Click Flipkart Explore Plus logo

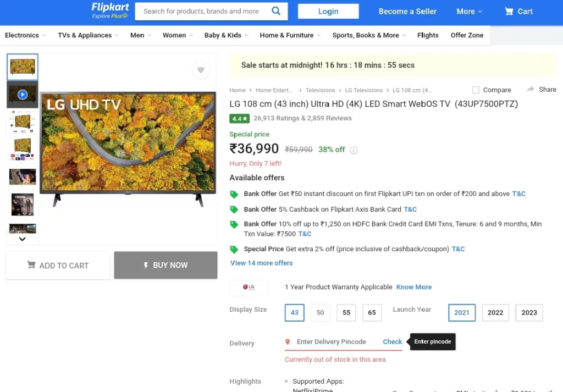click(110, 10)
